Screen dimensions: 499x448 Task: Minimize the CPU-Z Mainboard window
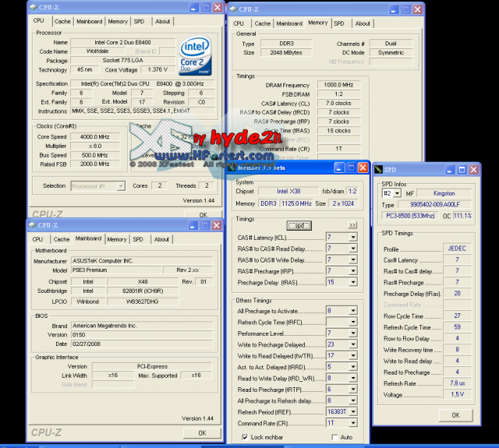[x=193, y=225]
